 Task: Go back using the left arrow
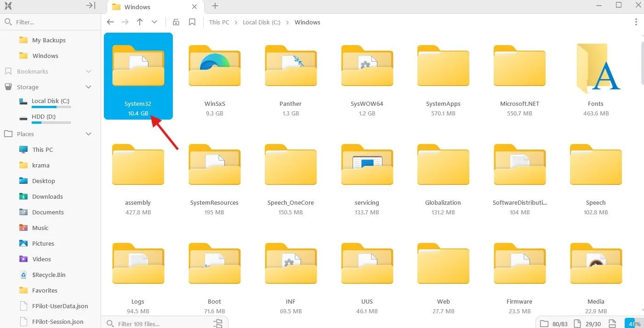(110, 22)
